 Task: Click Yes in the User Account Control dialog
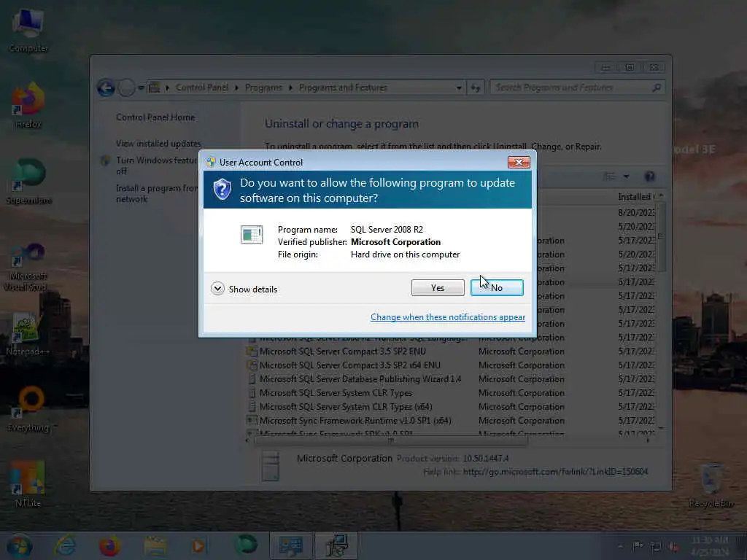[438, 287]
